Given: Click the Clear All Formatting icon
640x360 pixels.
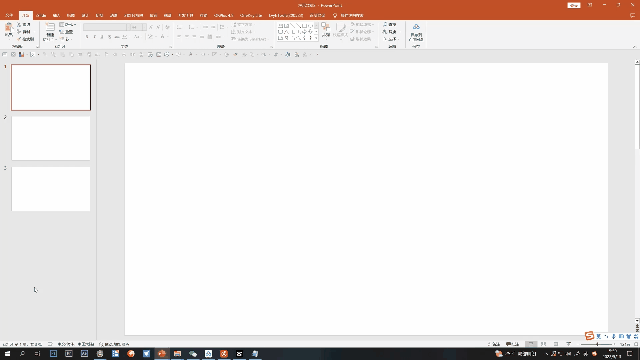Looking at the screenshot, I should tap(167, 27).
